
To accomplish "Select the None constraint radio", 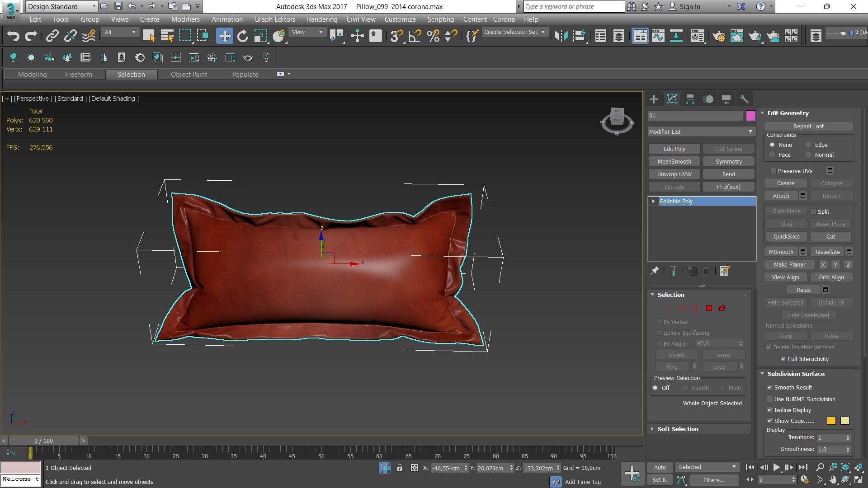I will (x=772, y=145).
